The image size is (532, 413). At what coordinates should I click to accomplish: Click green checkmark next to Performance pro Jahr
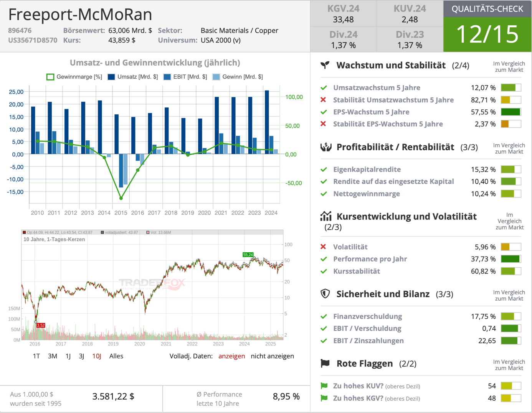pyautogui.click(x=324, y=259)
